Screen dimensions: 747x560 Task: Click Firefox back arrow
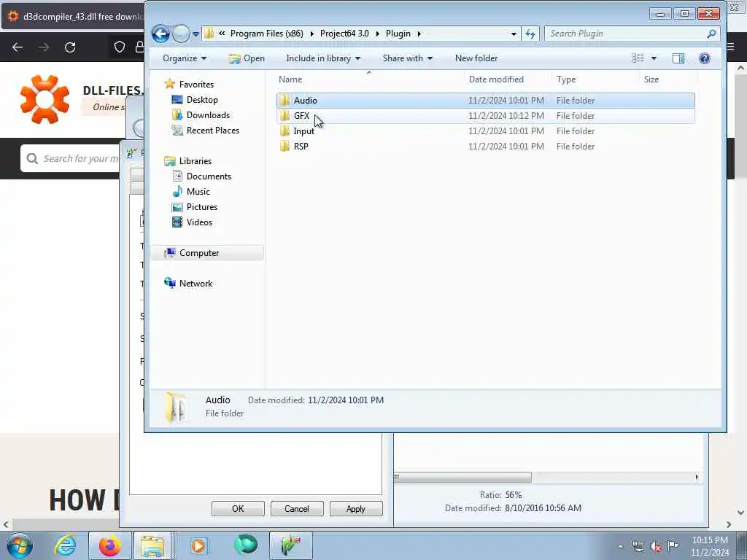(18, 47)
